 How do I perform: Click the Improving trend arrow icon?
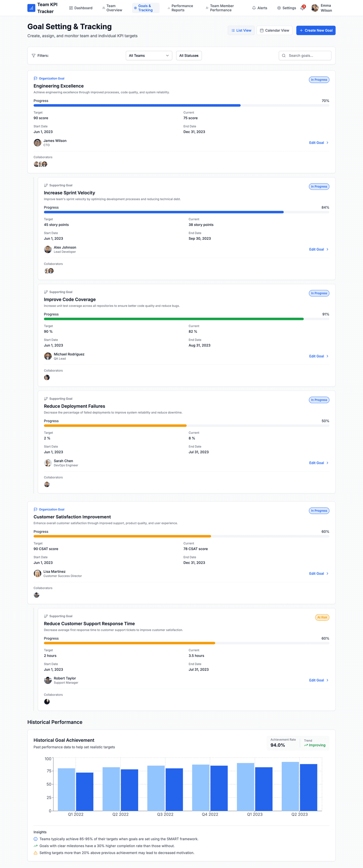[x=306, y=745]
